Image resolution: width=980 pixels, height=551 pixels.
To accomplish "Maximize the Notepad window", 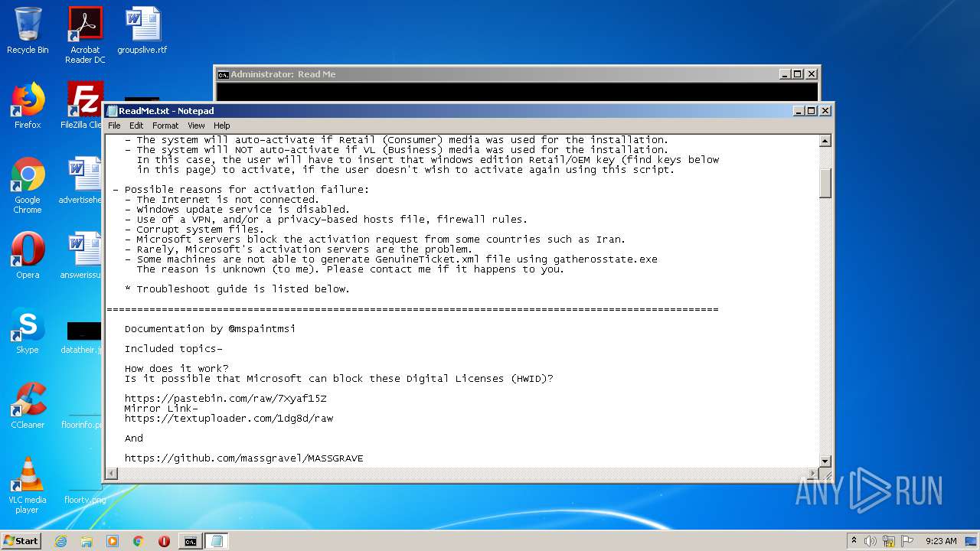I will [x=812, y=111].
